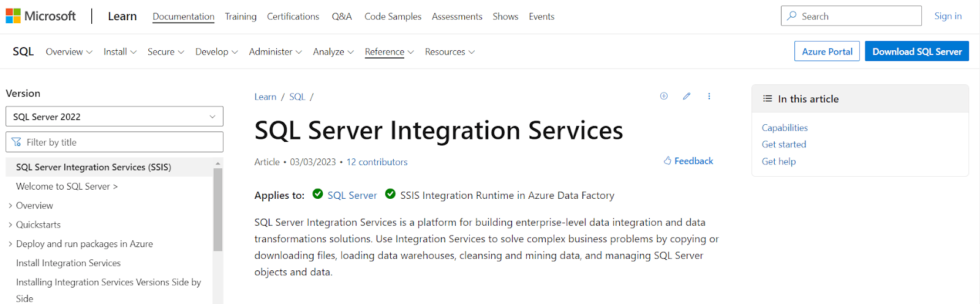Click the filter icon in Filter by title

17,142
